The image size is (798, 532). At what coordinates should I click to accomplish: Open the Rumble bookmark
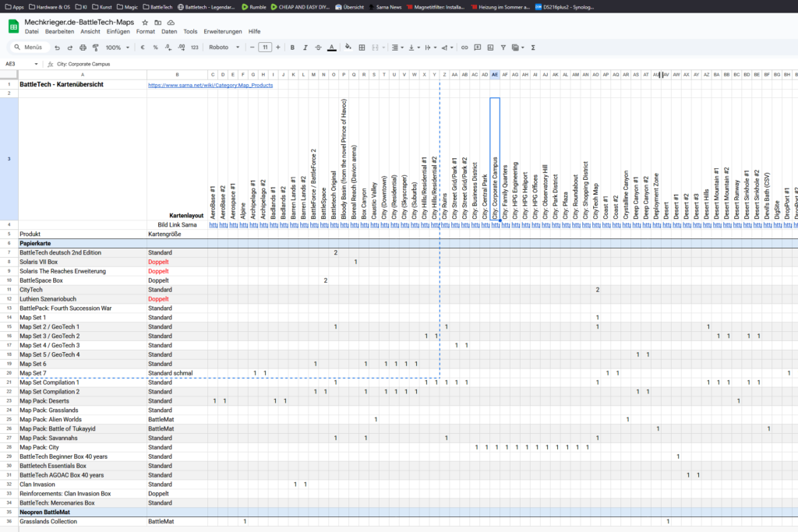[x=254, y=7]
